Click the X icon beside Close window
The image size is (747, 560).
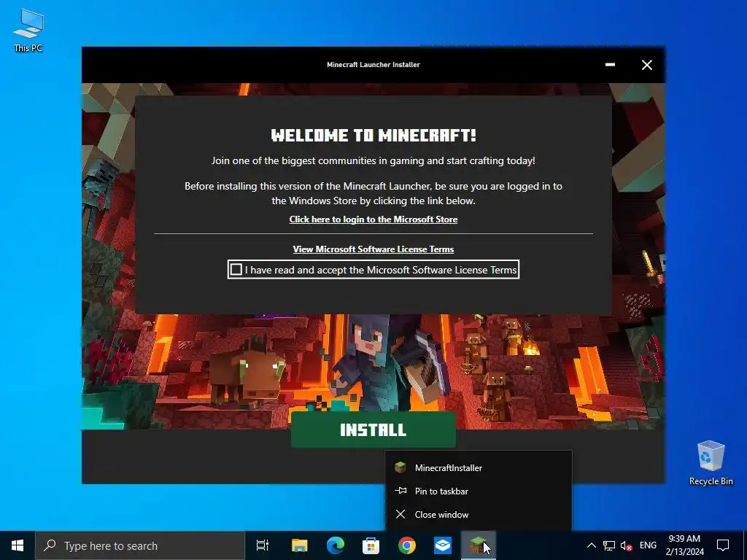pos(400,514)
